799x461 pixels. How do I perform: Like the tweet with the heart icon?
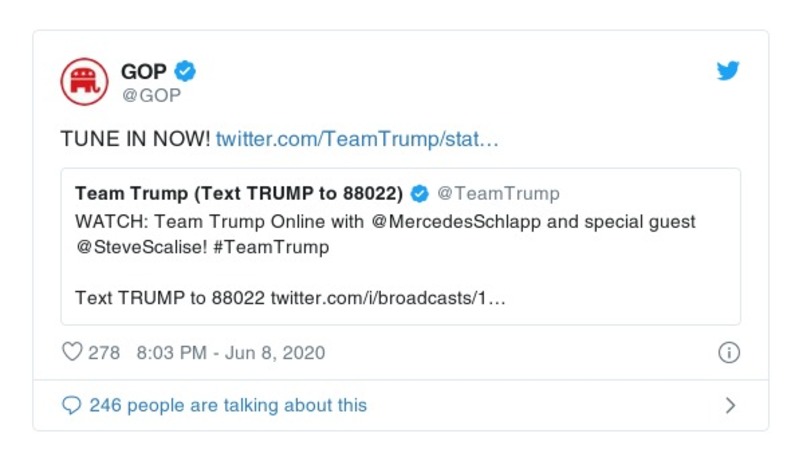72,353
